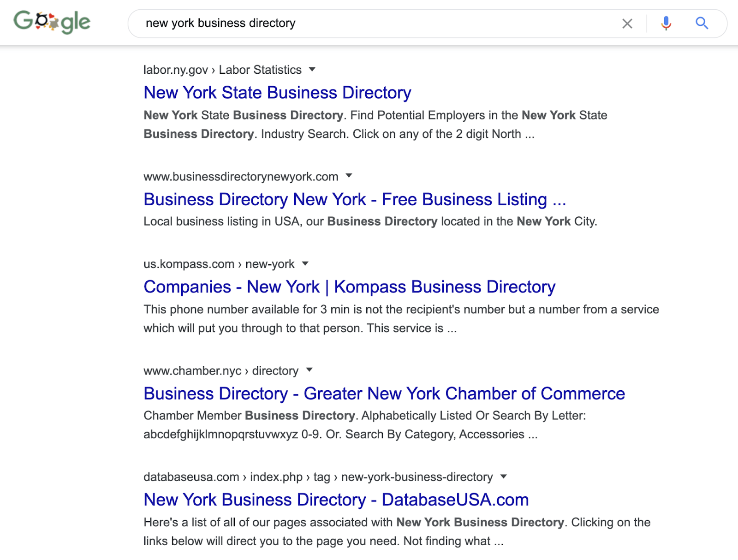This screenshot has height=560, width=738.
Task: Click the magnifying glass search icon
Action: [702, 23]
